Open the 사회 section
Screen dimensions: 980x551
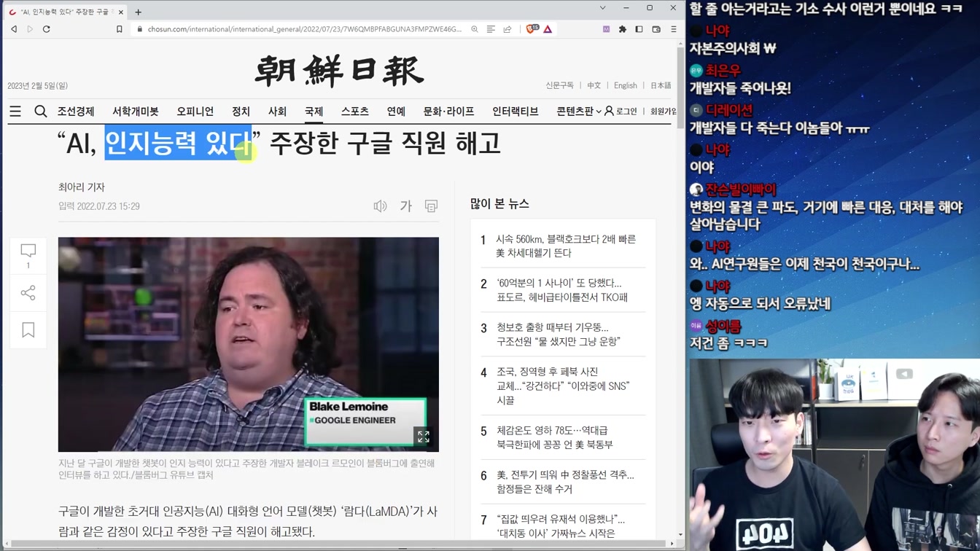(x=277, y=112)
